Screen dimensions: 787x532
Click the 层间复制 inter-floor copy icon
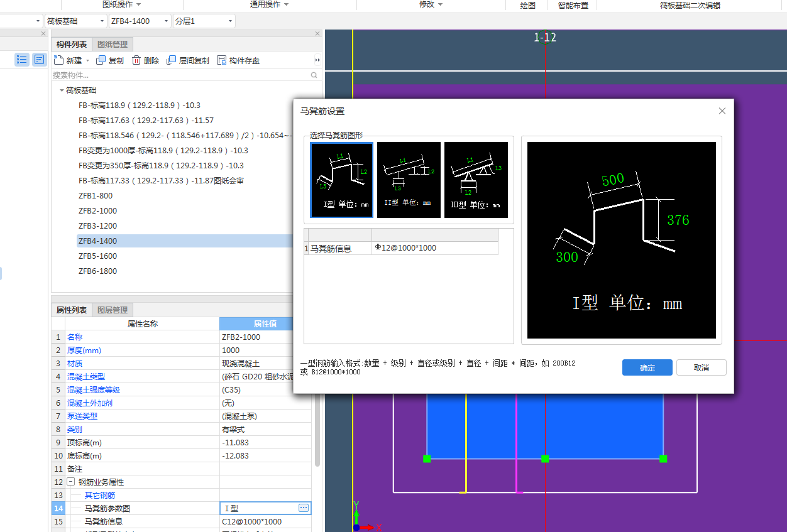171,60
